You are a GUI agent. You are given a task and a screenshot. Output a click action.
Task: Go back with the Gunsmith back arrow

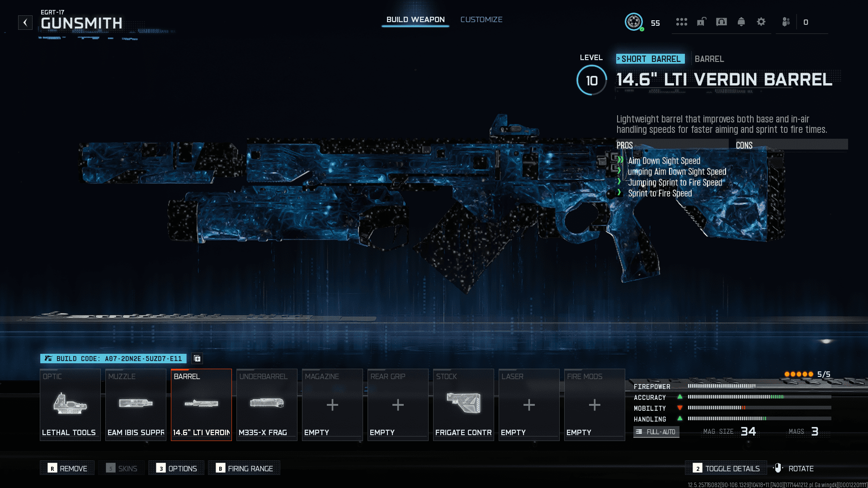click(x=25, y=22)
